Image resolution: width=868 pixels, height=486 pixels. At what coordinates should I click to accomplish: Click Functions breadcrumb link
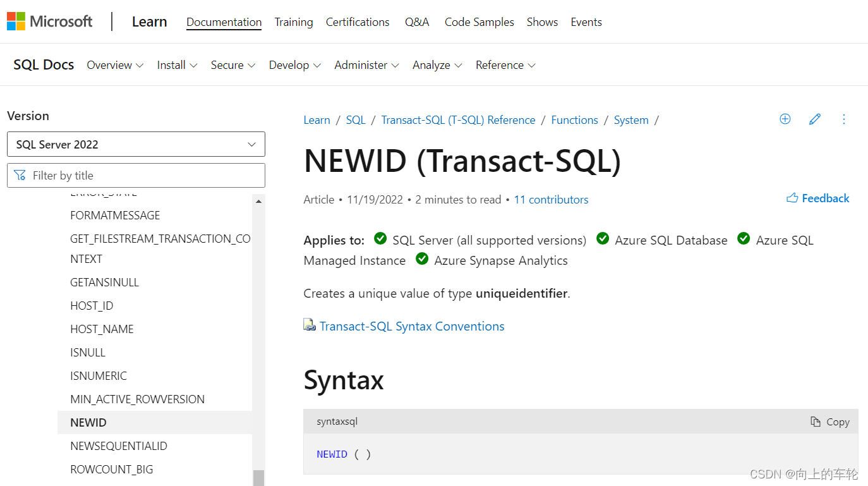574,120
